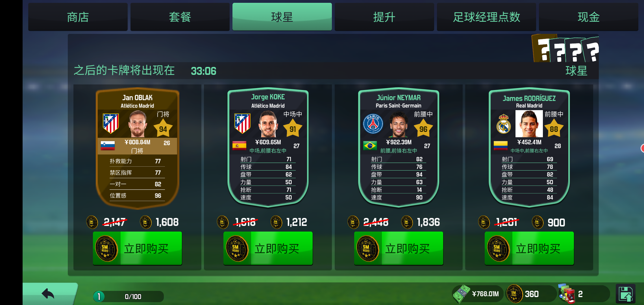This screenshot has height=305, width=644.
Task: Buy Jorge Koke with 立即购买 button
Action: point(268,248)
